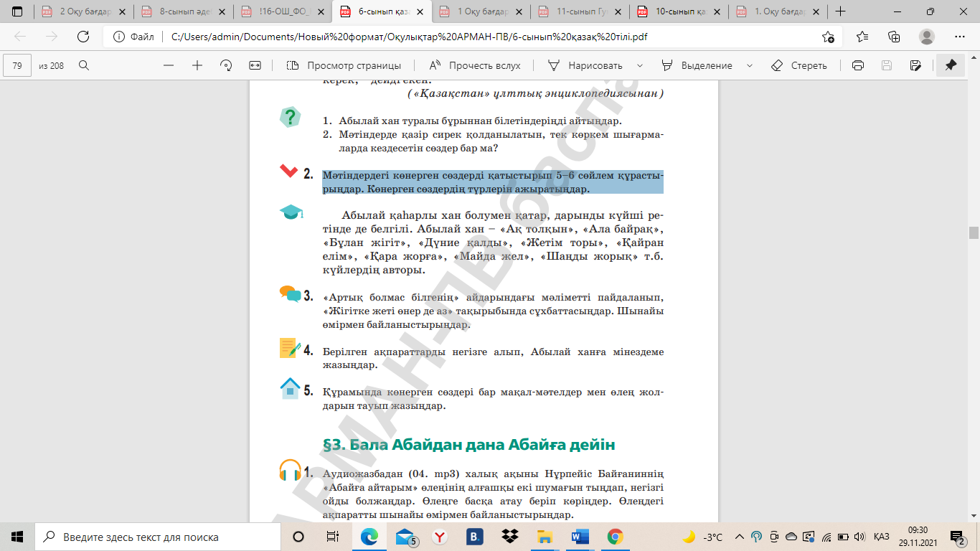Close the '6-сынып қаза' tab
The height and width of the screenshot is (551, 980).
click(x=418, y=11)
